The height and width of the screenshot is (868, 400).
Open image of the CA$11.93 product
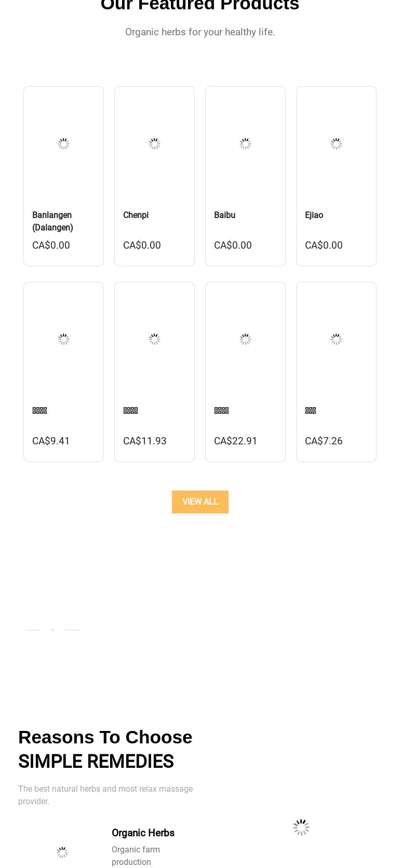154,340
